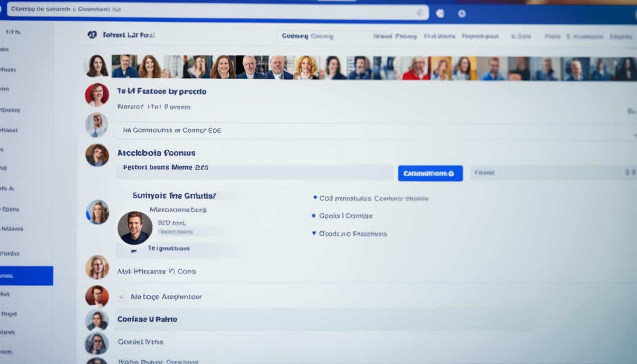
Task: Click the tiny gray icon beside the second list entry
Action: point(121,297)
